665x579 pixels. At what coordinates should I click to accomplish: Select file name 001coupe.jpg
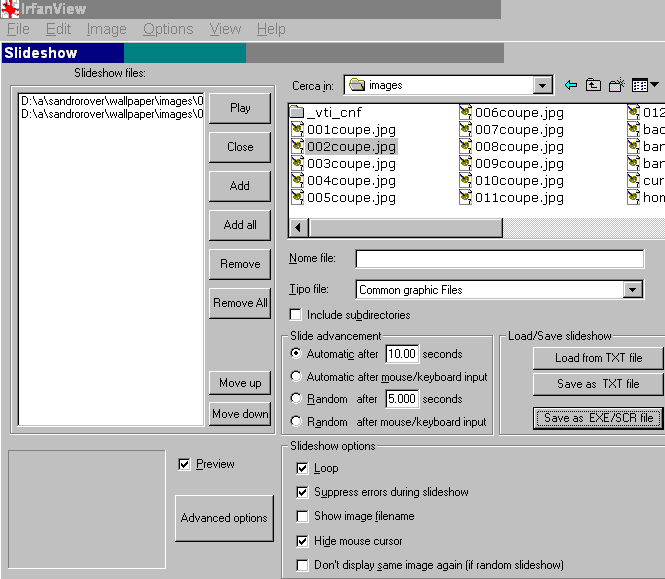[x=351, y=130]
